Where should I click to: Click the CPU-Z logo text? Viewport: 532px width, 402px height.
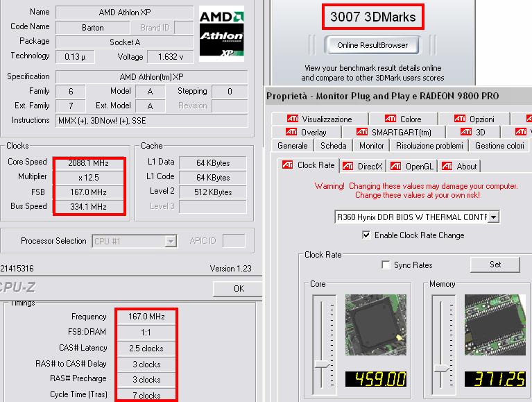[17, 287]
